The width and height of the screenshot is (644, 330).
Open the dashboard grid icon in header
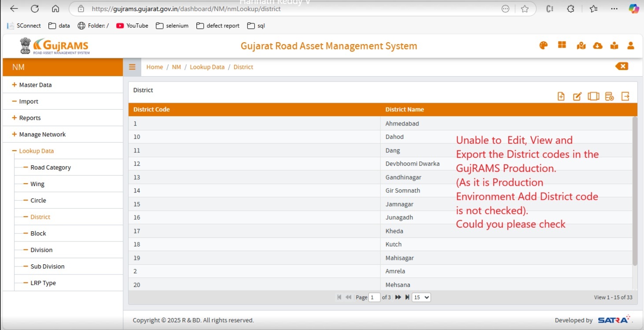[x=562, y=45]
